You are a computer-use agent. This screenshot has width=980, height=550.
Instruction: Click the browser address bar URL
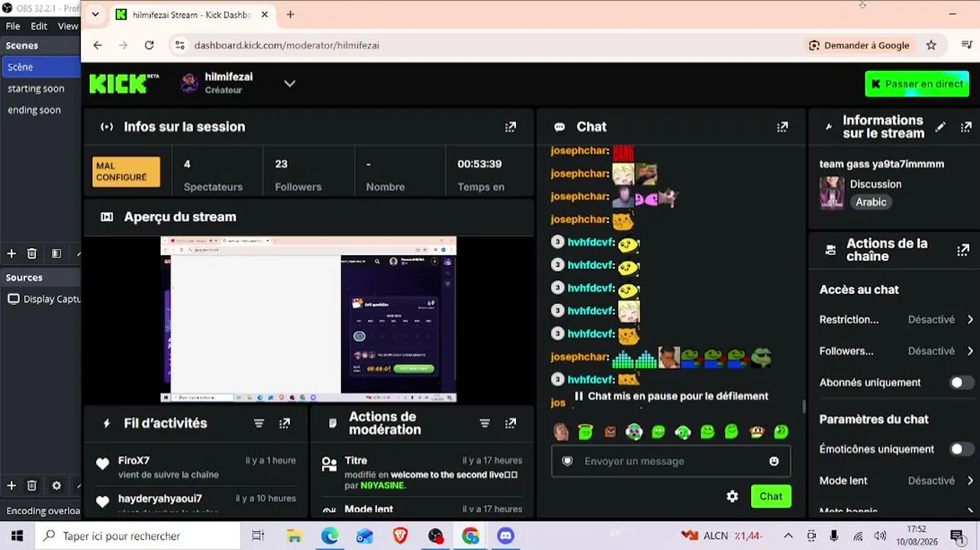click(x=286, y=45)
